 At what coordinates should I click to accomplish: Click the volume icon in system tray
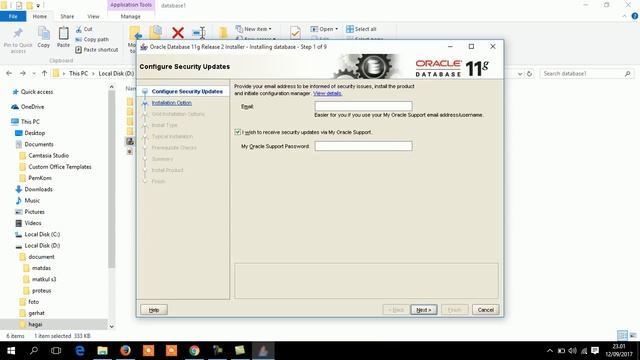pyautogui.click(x=573, y=351)
